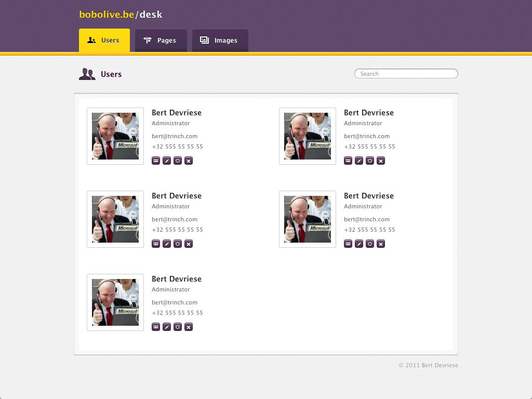This screenshot has width=532, height=399.
Task: Click the edit pencil icon in top-right user card
Action: [359, 161]
